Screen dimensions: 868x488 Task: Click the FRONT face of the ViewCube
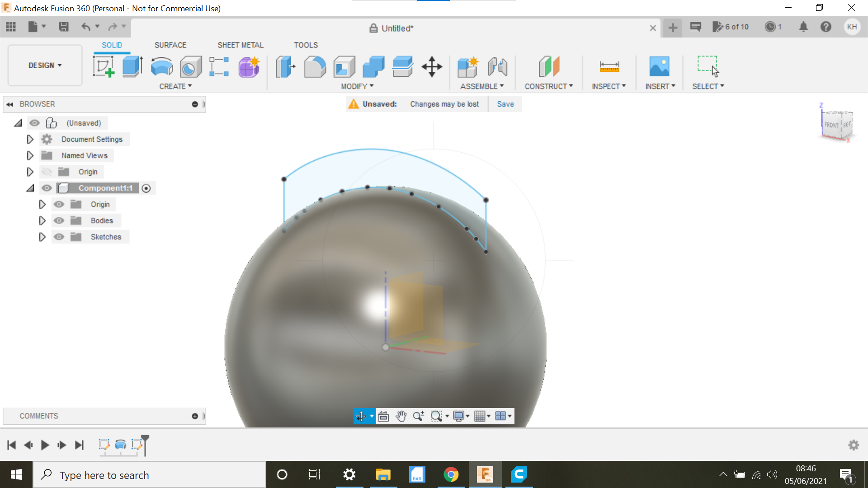click(x=831, y=124)
